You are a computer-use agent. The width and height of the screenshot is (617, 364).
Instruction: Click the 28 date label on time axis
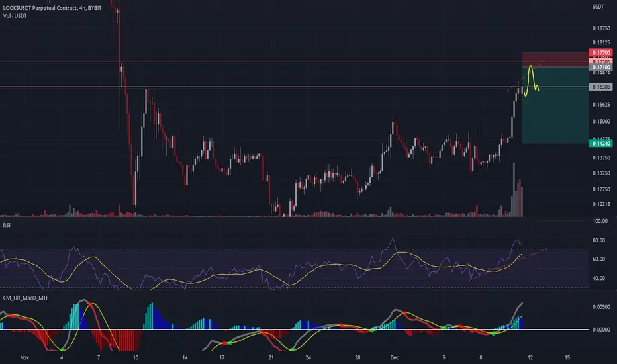(357, 357)
